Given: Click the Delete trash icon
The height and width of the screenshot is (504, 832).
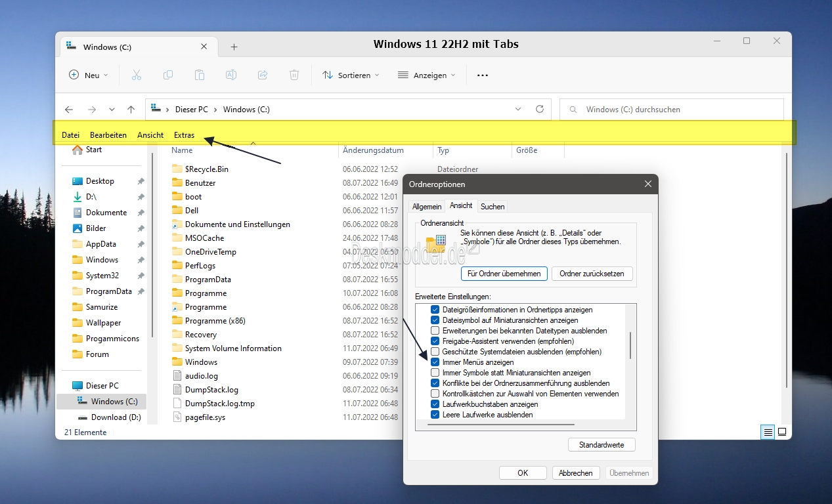Looking at the screenshot, I should tap(294, 75).
